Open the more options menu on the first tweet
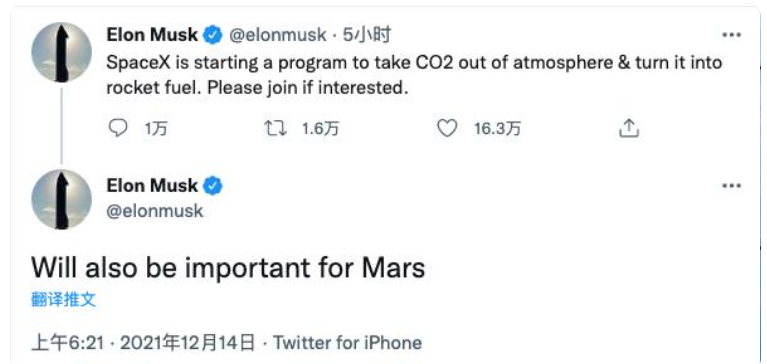The height and width of the screenshot is (364, 767). click(x=732, y=35)
